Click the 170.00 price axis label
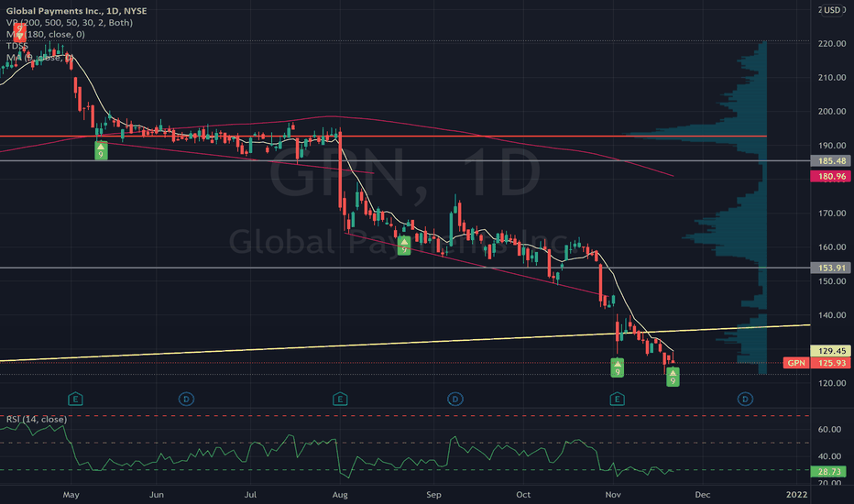854x504 pixels. pos(832,213)
